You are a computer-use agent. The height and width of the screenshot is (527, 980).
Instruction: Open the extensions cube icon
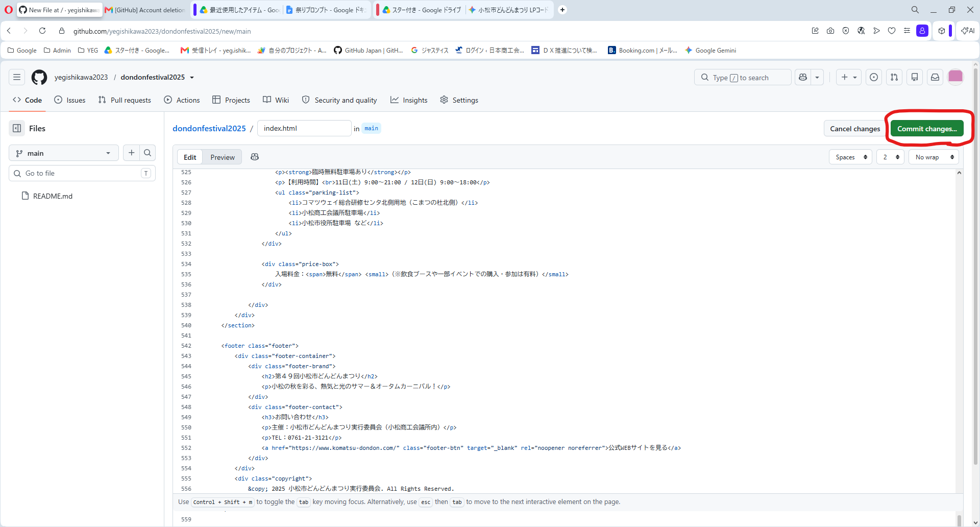pyautogui.click(x=942, y=31)
